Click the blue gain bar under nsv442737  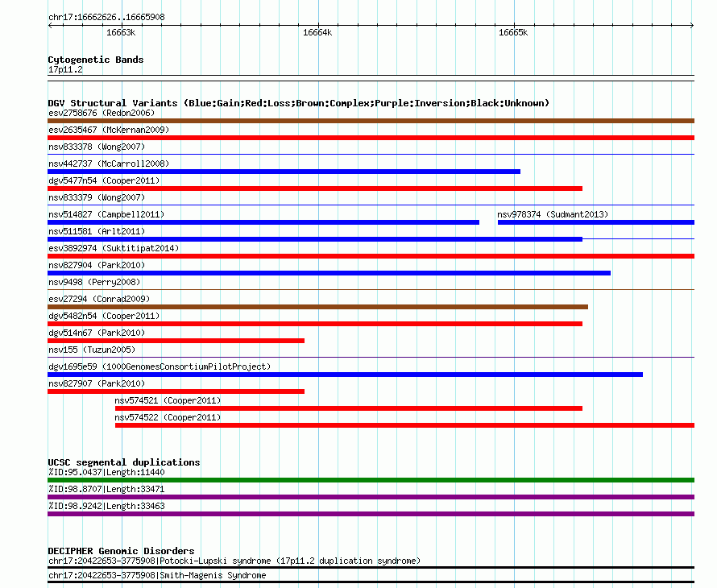pyautogui.click(x=284, y=172)
